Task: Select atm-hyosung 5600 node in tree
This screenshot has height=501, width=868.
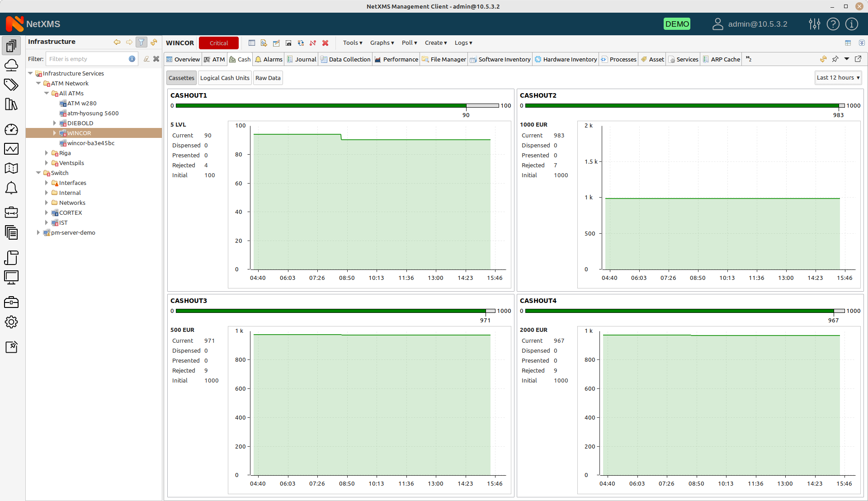Action: click(92, 113)
